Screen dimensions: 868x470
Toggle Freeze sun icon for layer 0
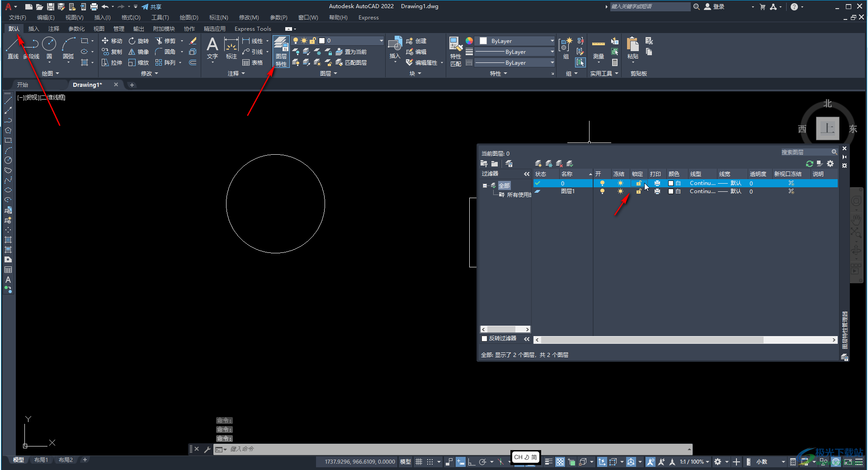(620, 183)
